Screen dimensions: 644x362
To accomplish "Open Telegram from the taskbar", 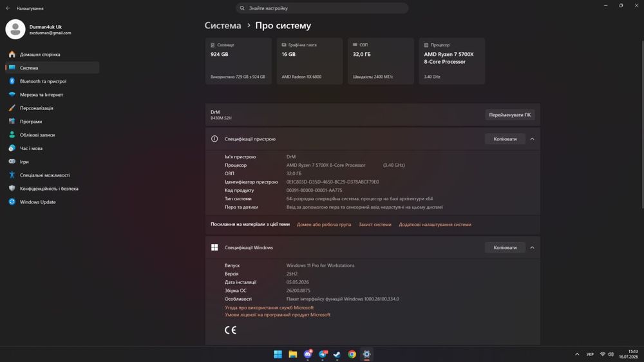I will (323, 354).
